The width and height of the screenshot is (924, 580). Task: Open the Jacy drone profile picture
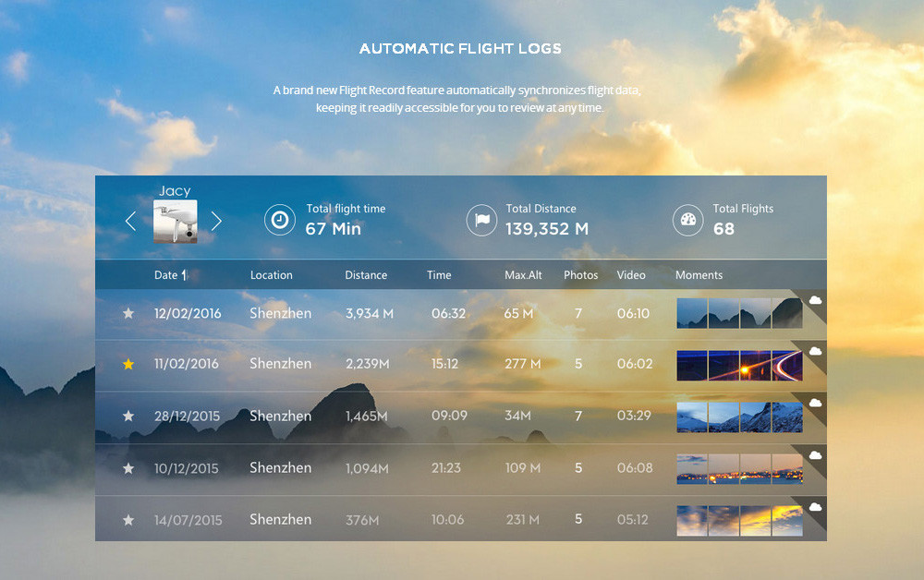(x=175, y=222)
